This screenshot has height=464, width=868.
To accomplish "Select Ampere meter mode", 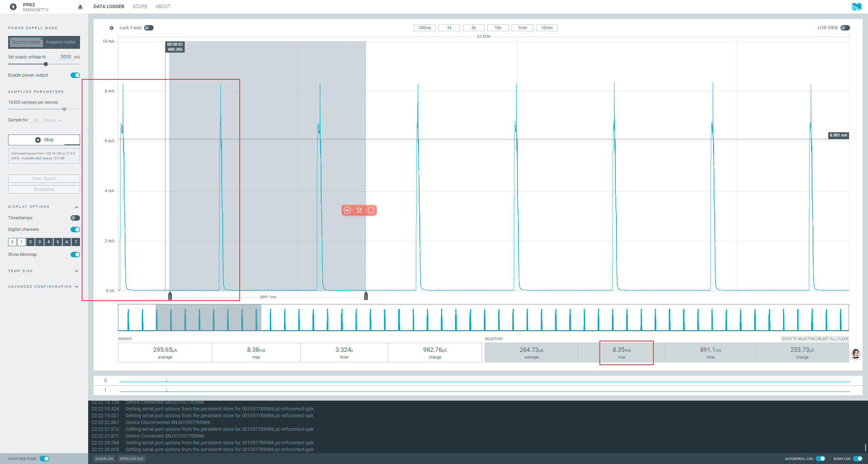I will [x=61, y=42].
